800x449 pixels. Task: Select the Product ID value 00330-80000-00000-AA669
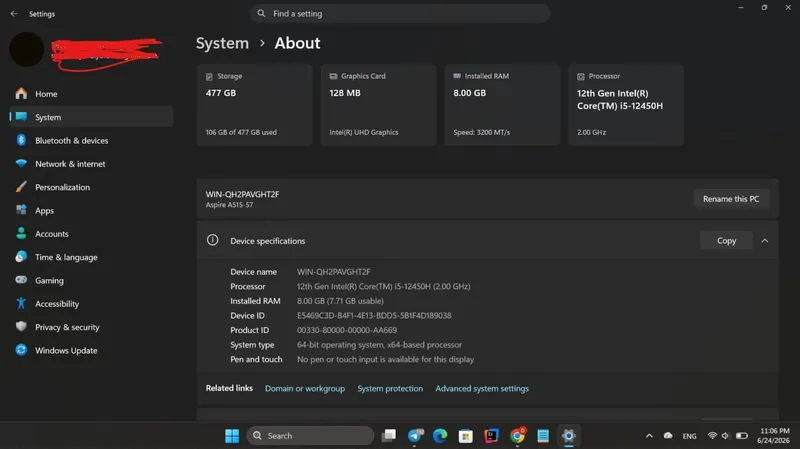[x=347, y=331]
